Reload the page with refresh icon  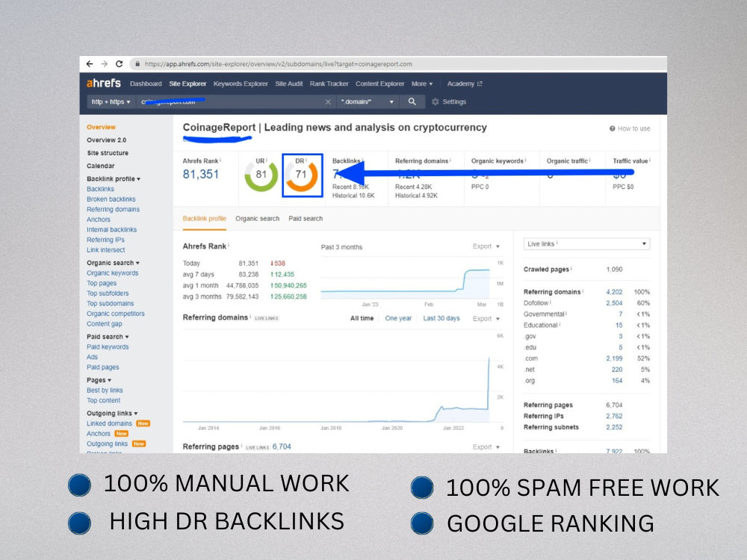(119, 63)
